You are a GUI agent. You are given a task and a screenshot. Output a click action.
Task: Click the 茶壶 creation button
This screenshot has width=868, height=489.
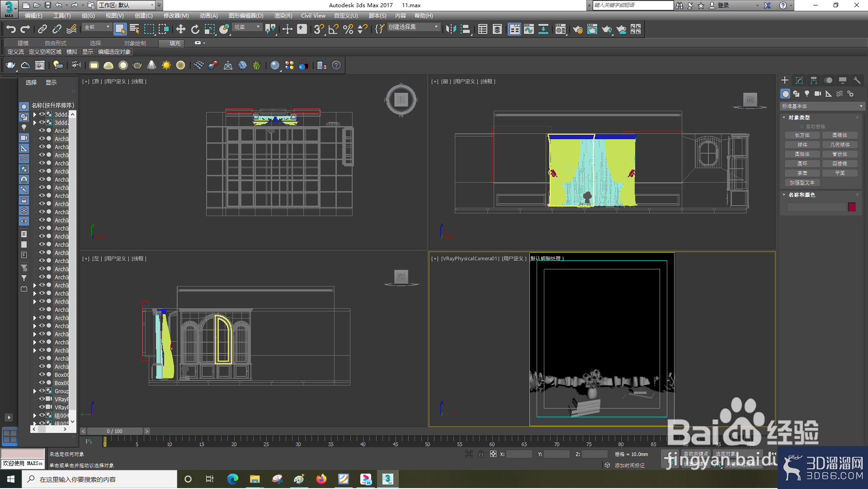[802, 173]
